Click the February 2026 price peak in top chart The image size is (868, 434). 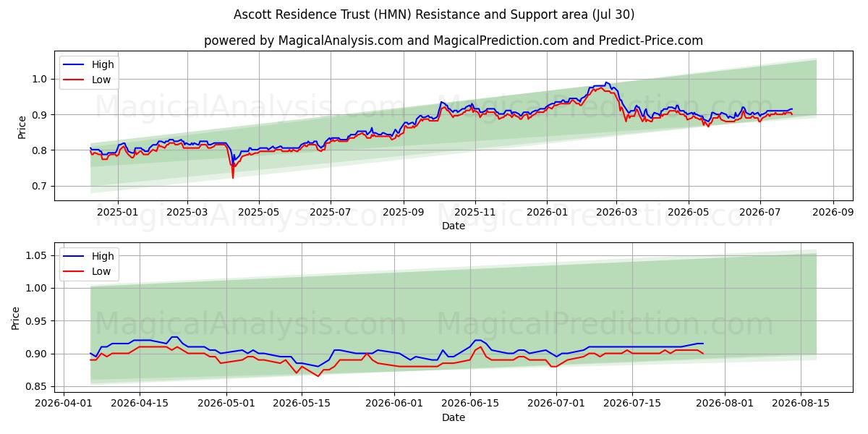606,83
